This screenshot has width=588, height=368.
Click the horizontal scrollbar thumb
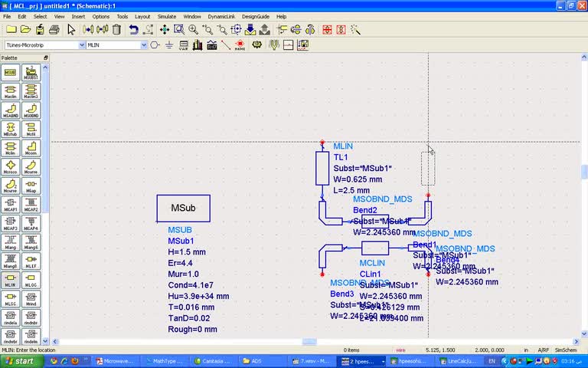coord(309,341)
